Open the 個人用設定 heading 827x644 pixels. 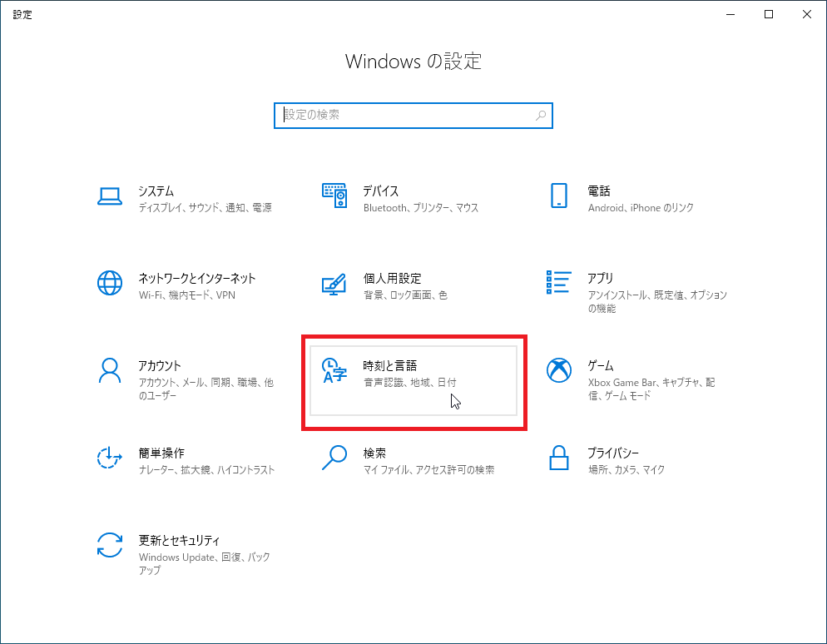pyautogui.click(x=393, y=278)
